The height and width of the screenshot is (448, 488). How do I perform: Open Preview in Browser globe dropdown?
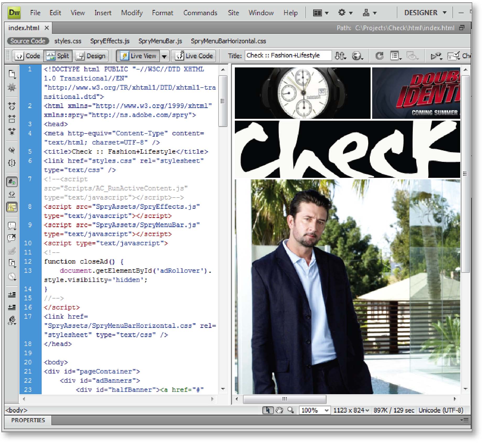(x=357, y=56)
